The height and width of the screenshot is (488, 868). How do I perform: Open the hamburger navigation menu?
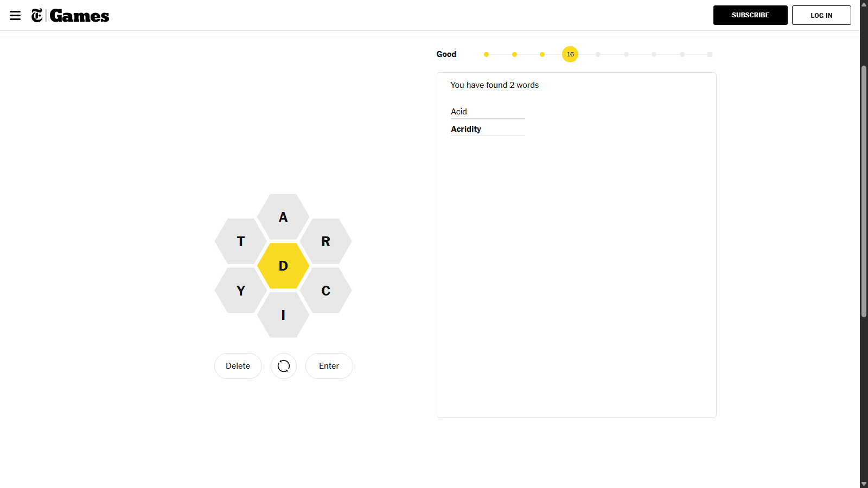[15, 15]
